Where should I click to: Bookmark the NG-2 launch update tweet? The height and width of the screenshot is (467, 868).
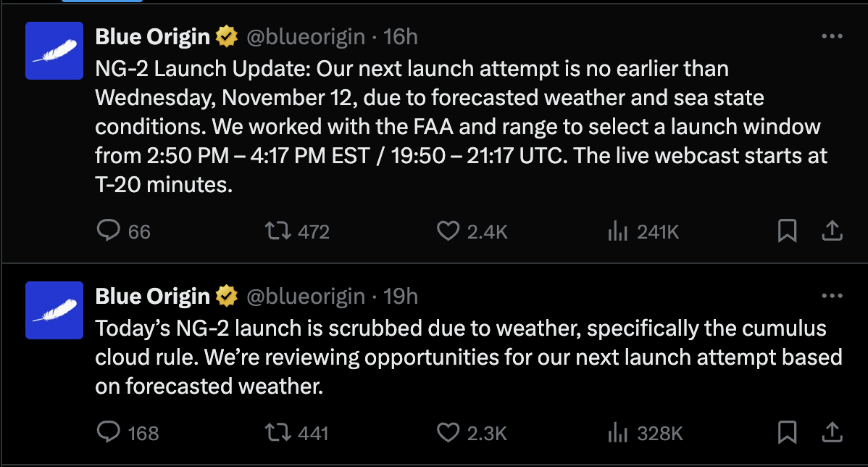tap(787, 231)
